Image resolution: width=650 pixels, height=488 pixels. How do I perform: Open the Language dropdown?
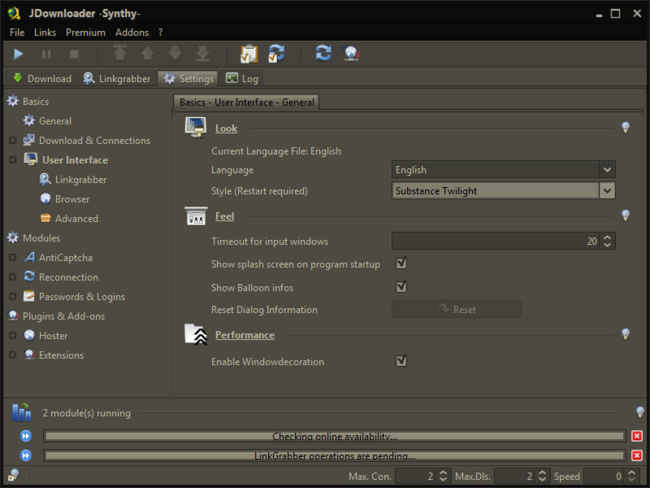pyautogui.click(x=503, y=170)
